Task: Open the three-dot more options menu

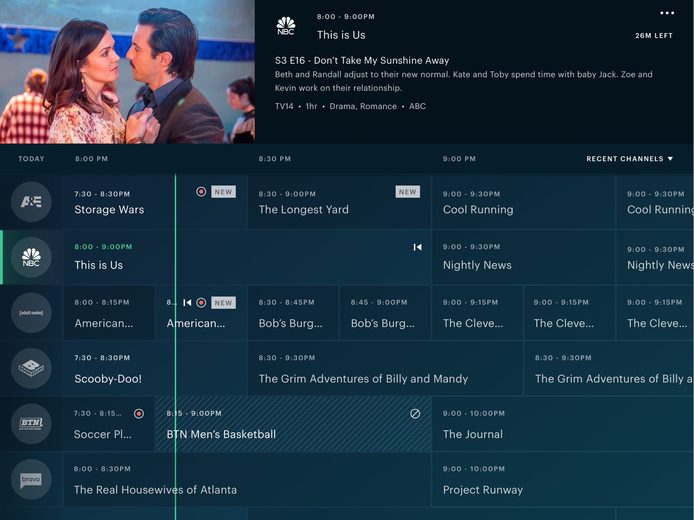Action: (667, 13)
